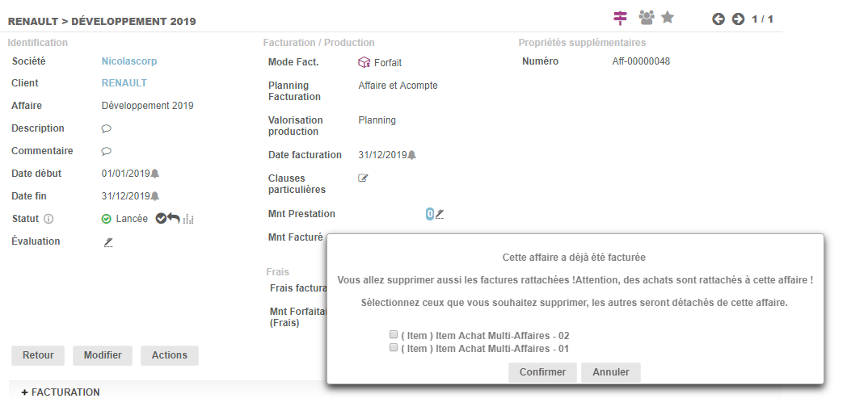Confirm the deletion with Confirmer

[x=542, y=372]
